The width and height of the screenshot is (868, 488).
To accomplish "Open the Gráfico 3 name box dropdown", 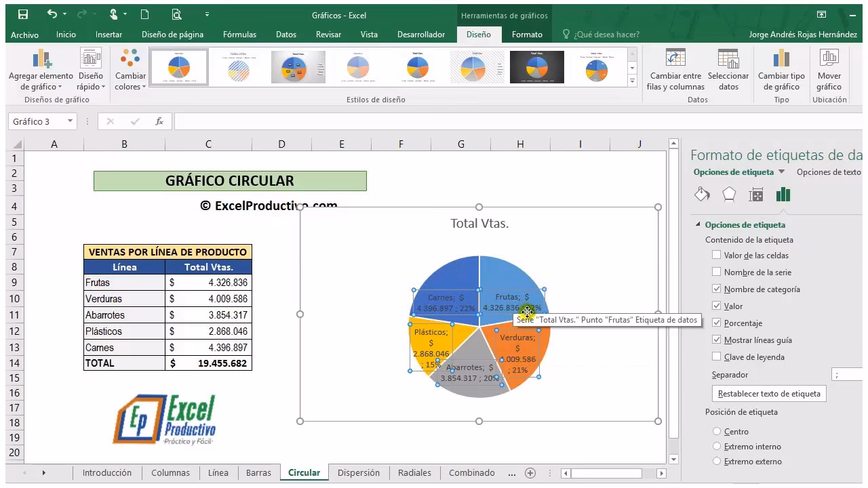I will (71, 121).
